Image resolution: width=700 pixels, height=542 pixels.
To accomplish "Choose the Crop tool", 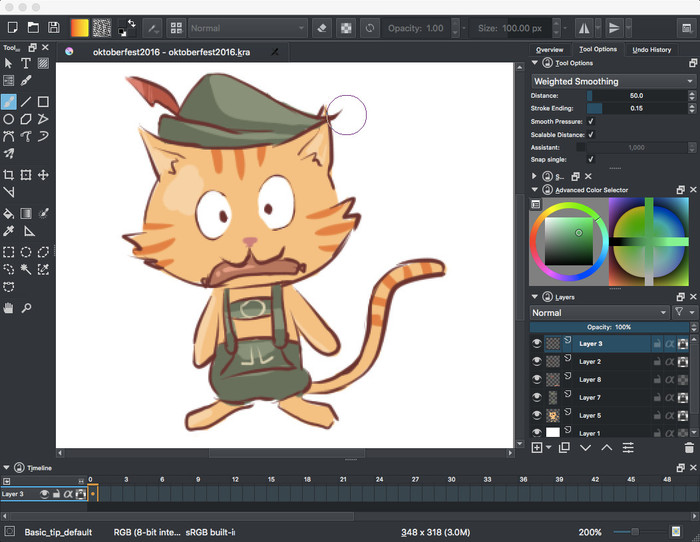I will tap(9, 175).
